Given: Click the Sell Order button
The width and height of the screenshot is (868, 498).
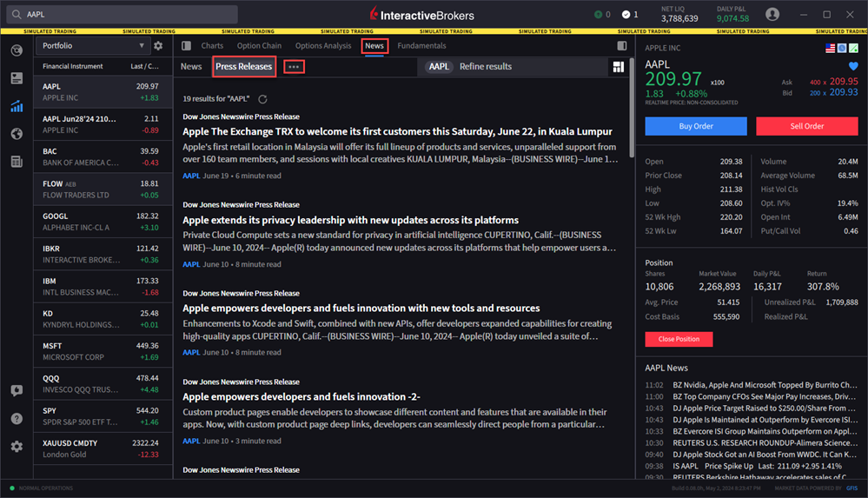Looking at the screenshot, I should coord(807,126).
